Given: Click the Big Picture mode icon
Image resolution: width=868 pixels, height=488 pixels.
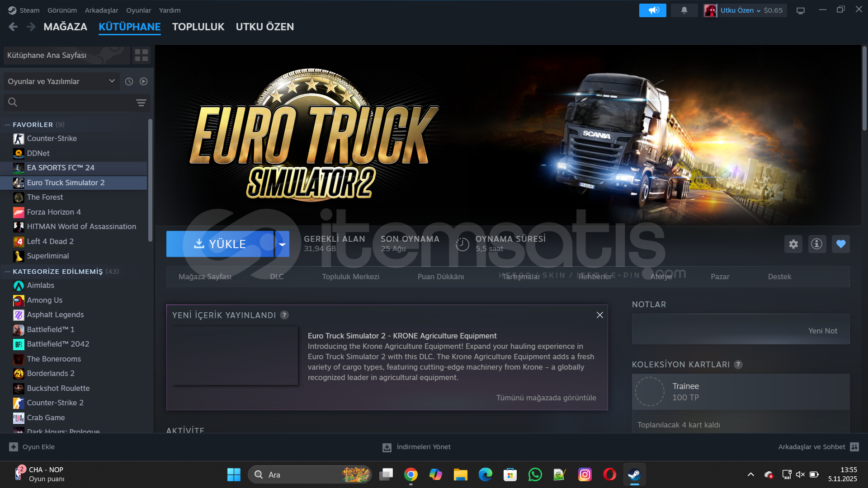Looking at the screenshot, I should pyautogui.click(x=801, y=10).
